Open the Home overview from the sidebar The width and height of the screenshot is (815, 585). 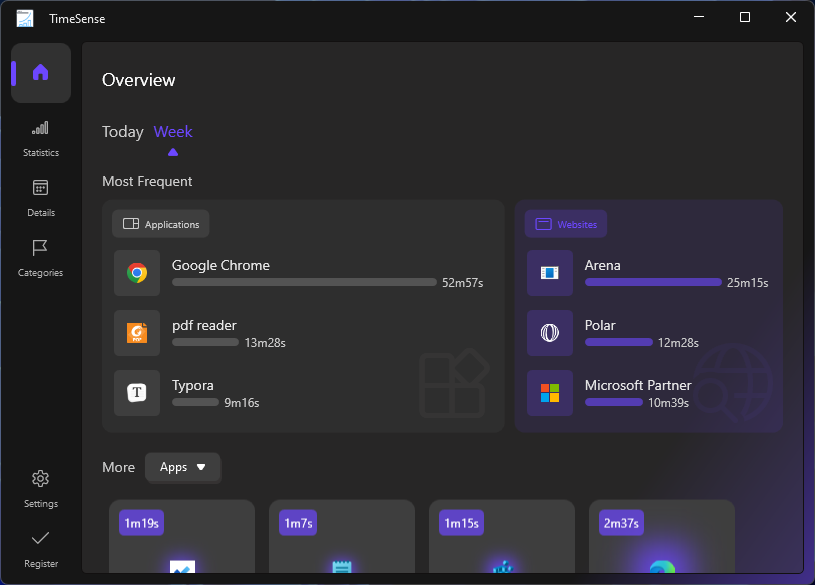coord(40,72)
